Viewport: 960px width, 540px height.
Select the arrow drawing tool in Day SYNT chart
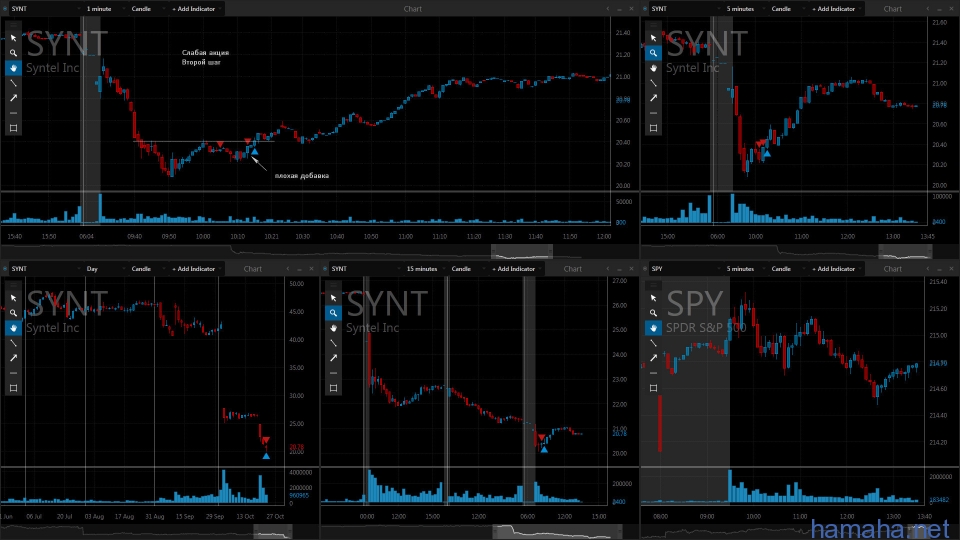(x=13, y=358)
